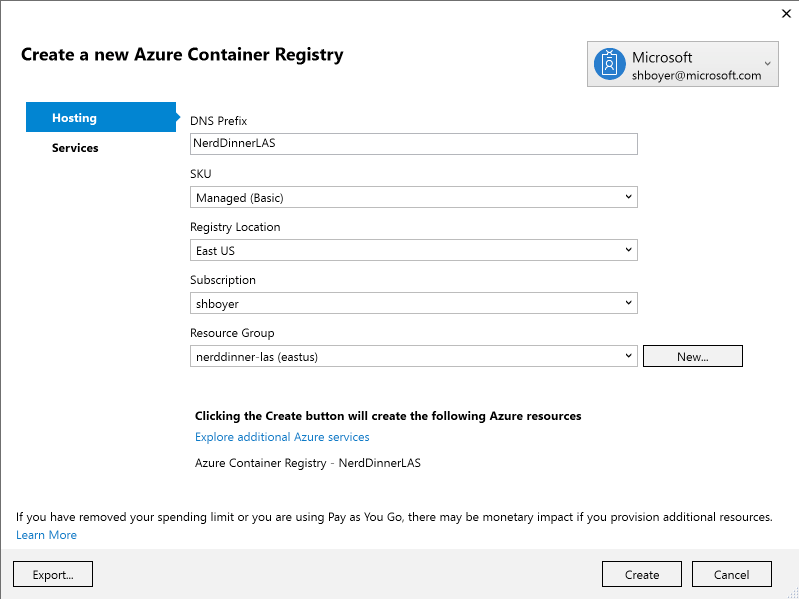This screenshot has height=599, width=799.
Task: Click the New... resource group button
Action: [x=693, y=356]
